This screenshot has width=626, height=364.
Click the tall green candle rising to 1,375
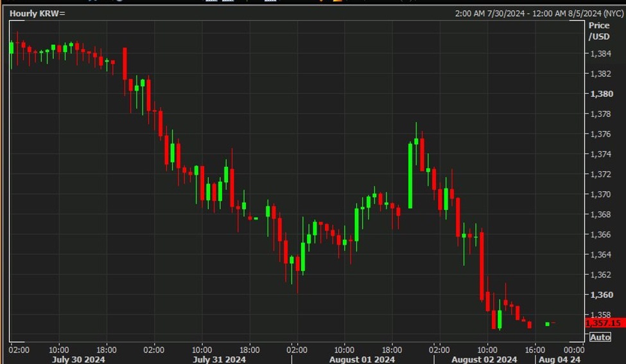[x=410, y=175]
